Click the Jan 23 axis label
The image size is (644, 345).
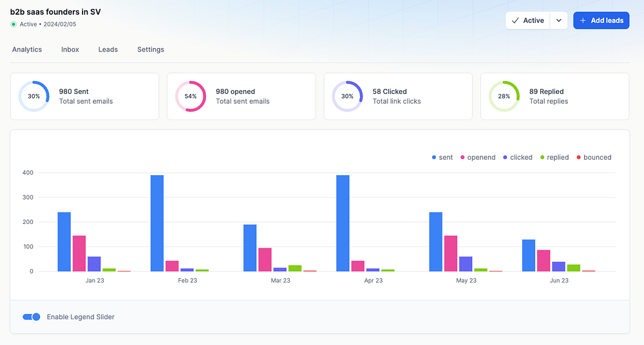click(x=95, y=281)
